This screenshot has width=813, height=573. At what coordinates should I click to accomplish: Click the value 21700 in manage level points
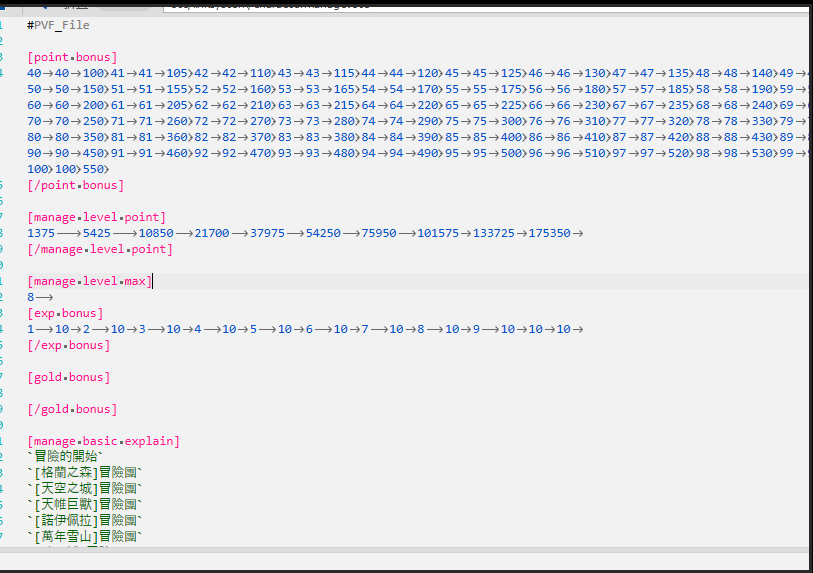click(212, 233)
